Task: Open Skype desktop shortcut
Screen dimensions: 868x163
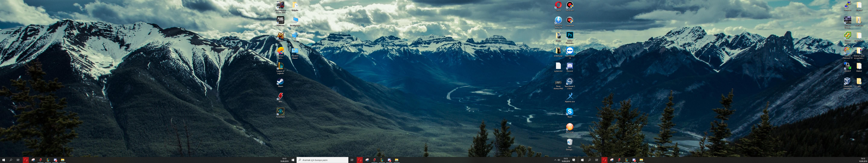Action: click(x=570, y=113)
